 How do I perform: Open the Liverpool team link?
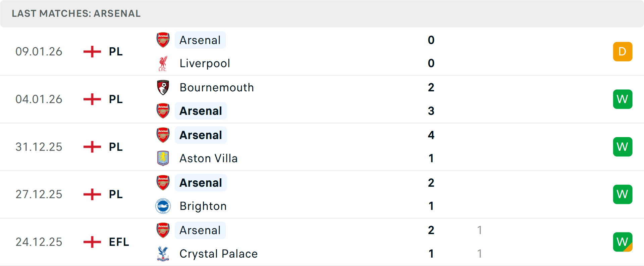205,63
